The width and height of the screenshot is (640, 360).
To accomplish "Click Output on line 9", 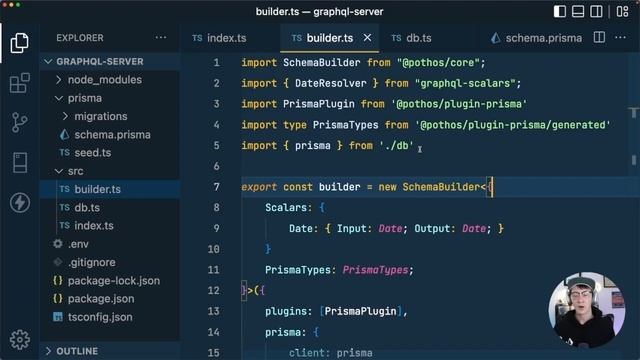I will 432,229.
